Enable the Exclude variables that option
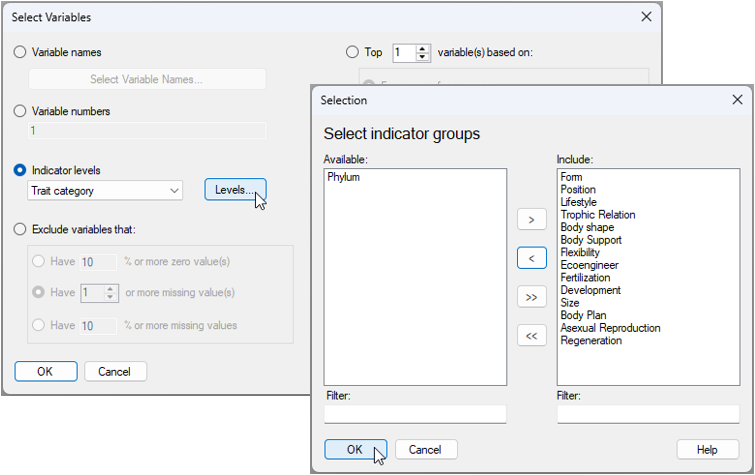Screen dimensions: 755x475 click(20, 229)
